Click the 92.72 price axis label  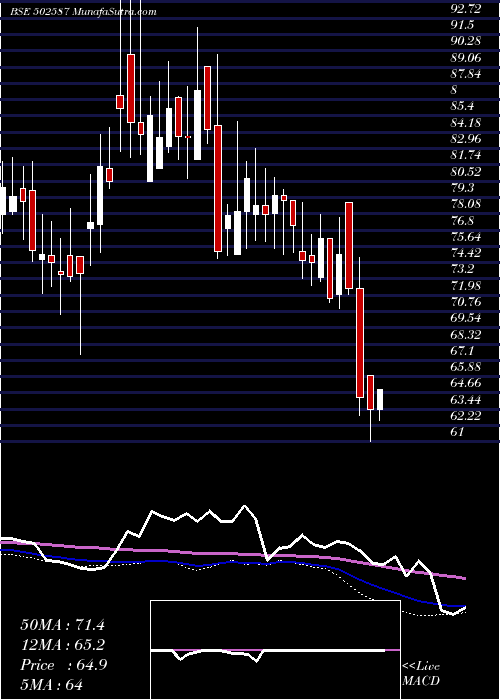466,8
